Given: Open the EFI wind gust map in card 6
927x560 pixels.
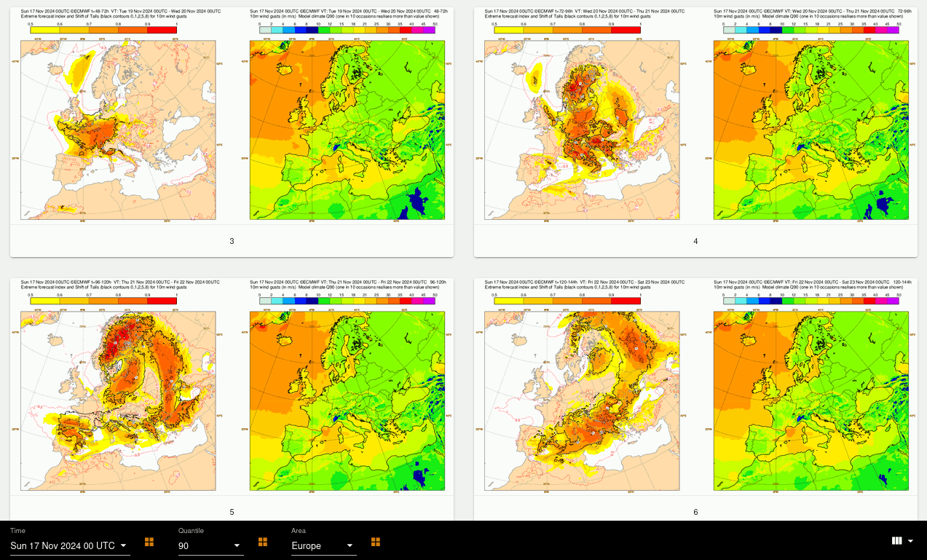Looking at the screenshot, I should tap(582, 401).
